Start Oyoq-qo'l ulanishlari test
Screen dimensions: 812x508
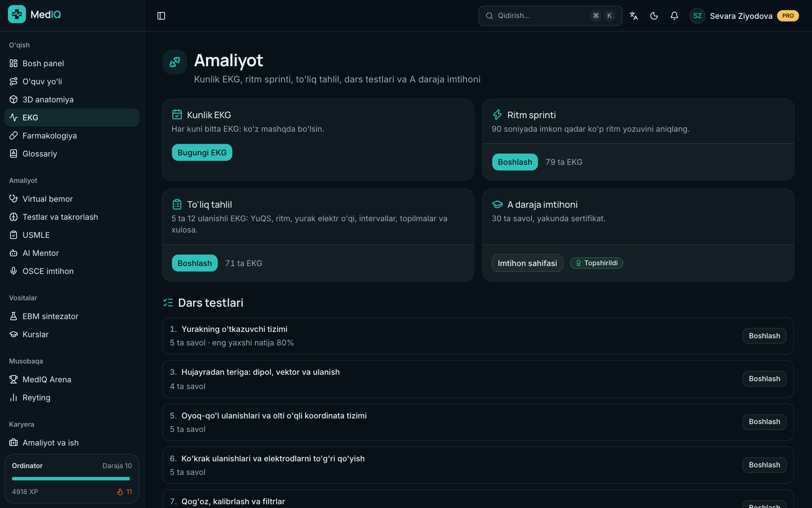pyautogui.click(x=764, y=421)
